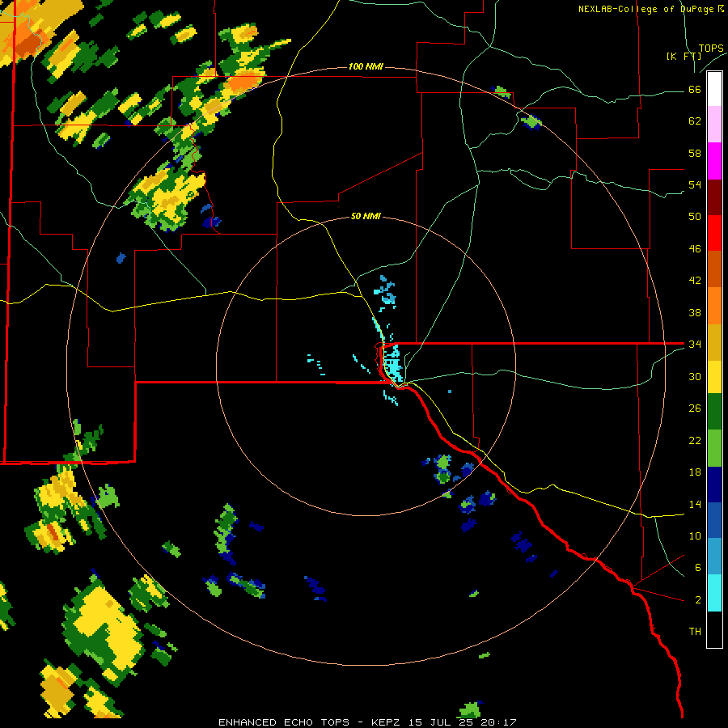Screen dimensions: 728x728
Task: Click the TH legend label
Action: tap(695, 632)
